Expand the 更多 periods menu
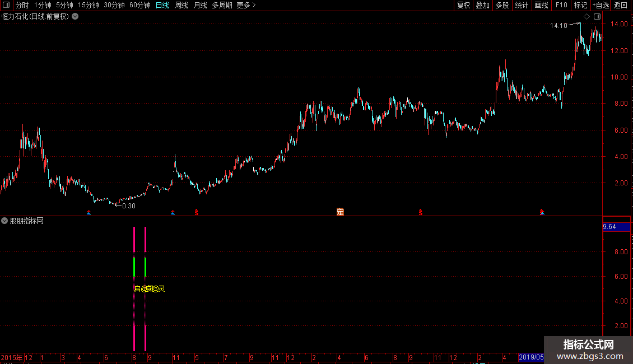633x364 pixels. click(x=246, y=5)
